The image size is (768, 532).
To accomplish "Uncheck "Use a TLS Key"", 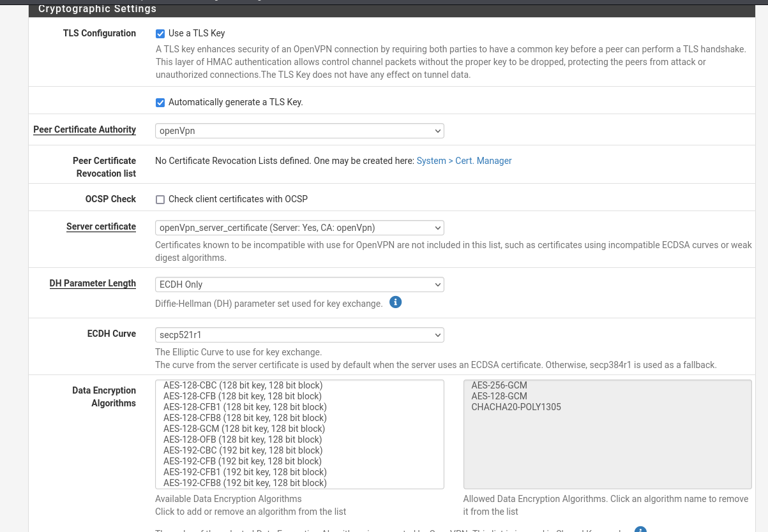I will point(160,33).
